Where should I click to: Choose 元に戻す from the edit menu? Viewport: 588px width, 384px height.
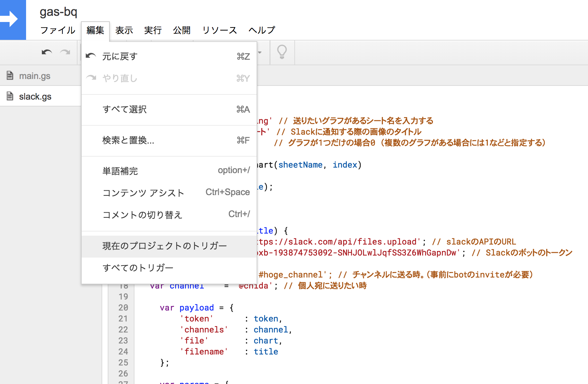tap(169, 56)
